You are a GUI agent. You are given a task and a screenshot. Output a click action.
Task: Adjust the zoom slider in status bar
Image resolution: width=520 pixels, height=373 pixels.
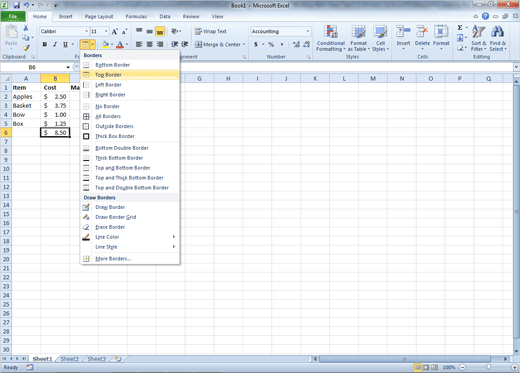pyautogui.click(x=489, y=367)
